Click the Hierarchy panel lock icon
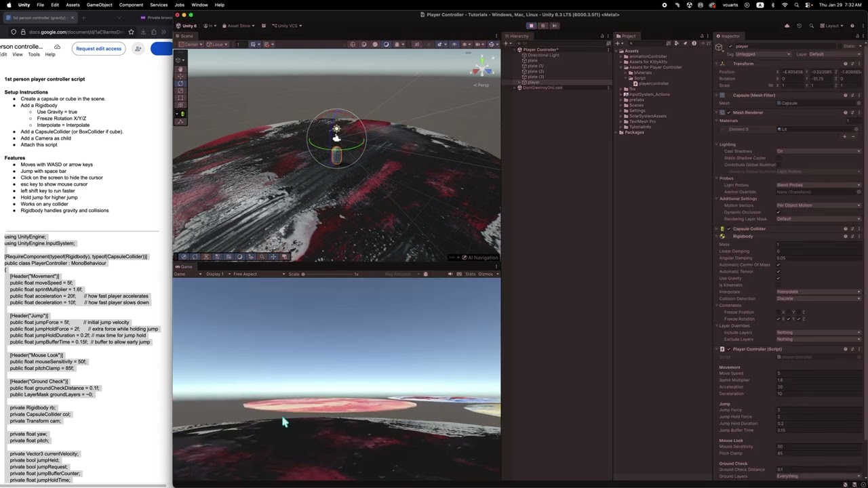Screen dimensions: 868x488 tap(602, 36)
